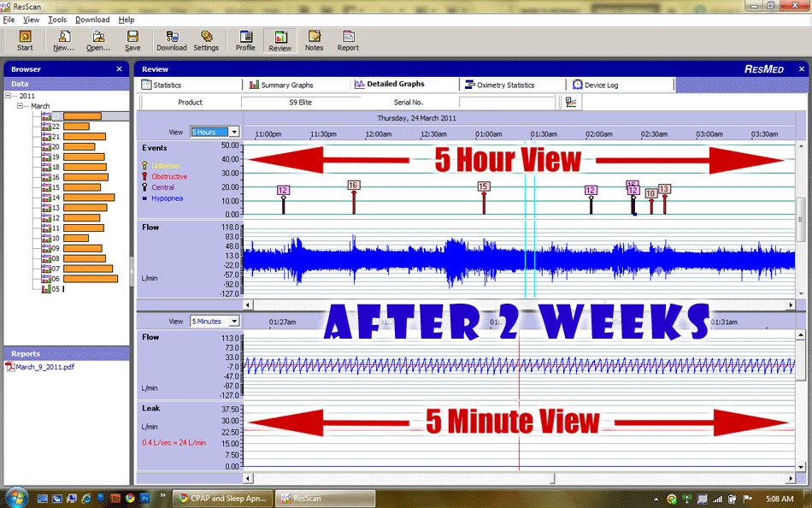The width and height of the screenshot is (812, 508).
Task: Open Notes from the toolbar
Action: pos(314,40)
